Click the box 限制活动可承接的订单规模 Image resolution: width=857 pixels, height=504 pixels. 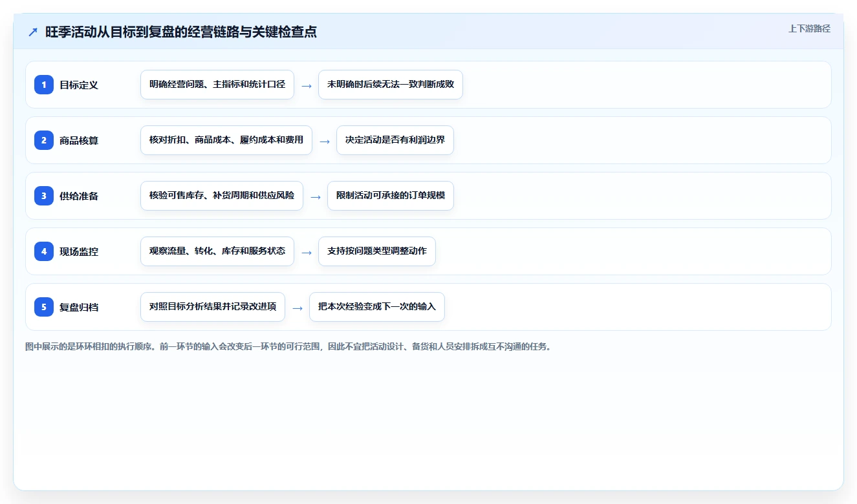[x=391, y=196]
